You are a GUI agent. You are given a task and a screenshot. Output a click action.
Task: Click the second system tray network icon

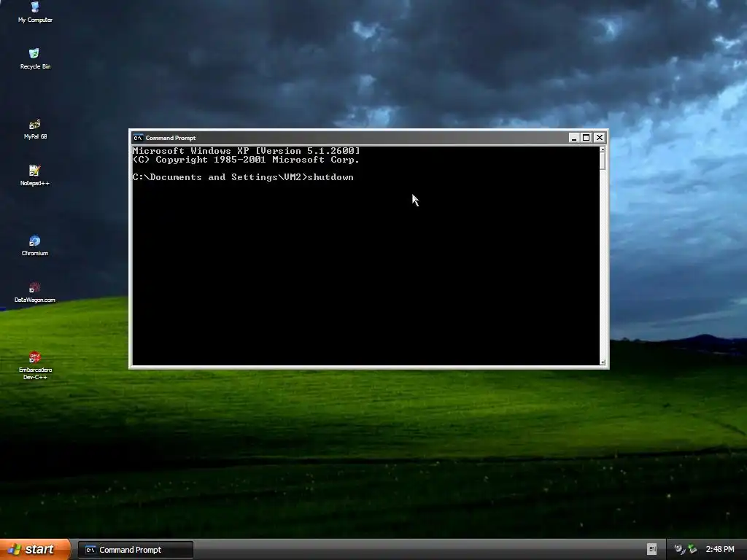click(x=692, y=549)
